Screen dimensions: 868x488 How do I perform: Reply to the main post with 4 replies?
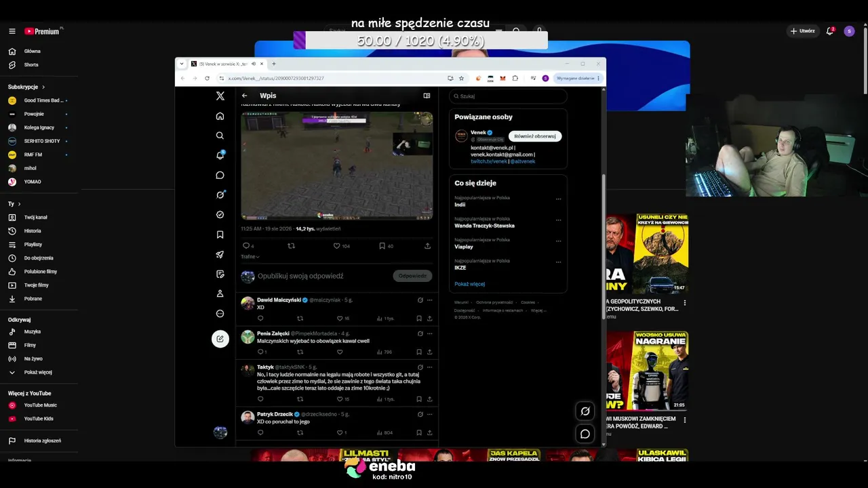(x=246, y=246)
